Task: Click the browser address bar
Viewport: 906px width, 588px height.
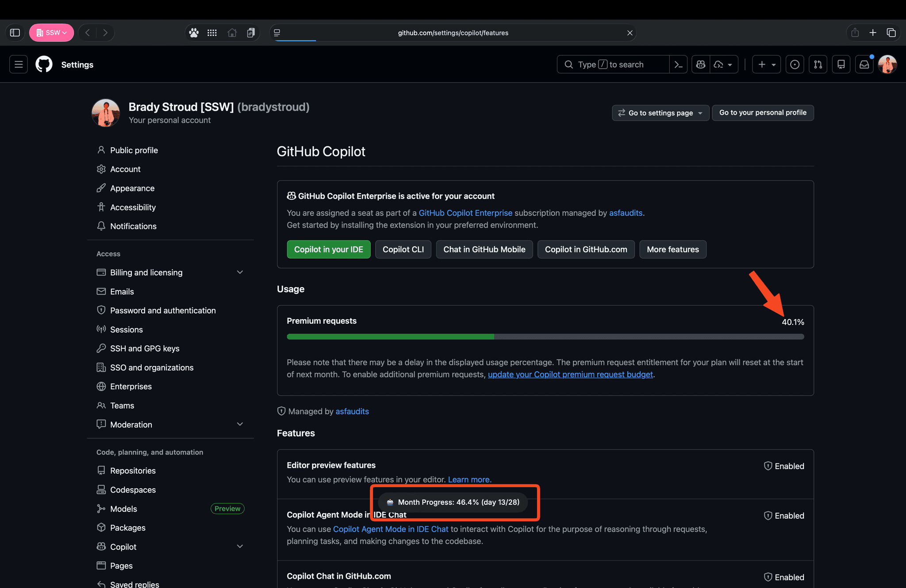Action: pyautogui.click(x=453, y=32)
